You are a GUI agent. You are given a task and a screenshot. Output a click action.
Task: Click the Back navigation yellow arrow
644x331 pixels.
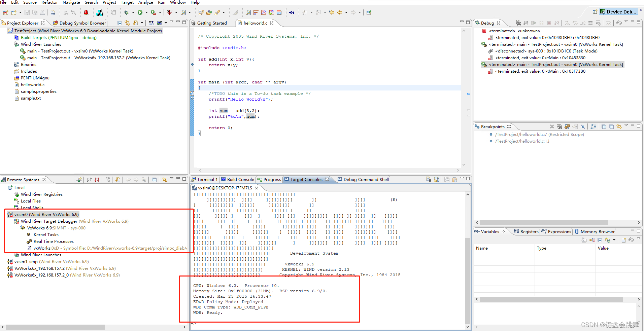pos(340,12)
